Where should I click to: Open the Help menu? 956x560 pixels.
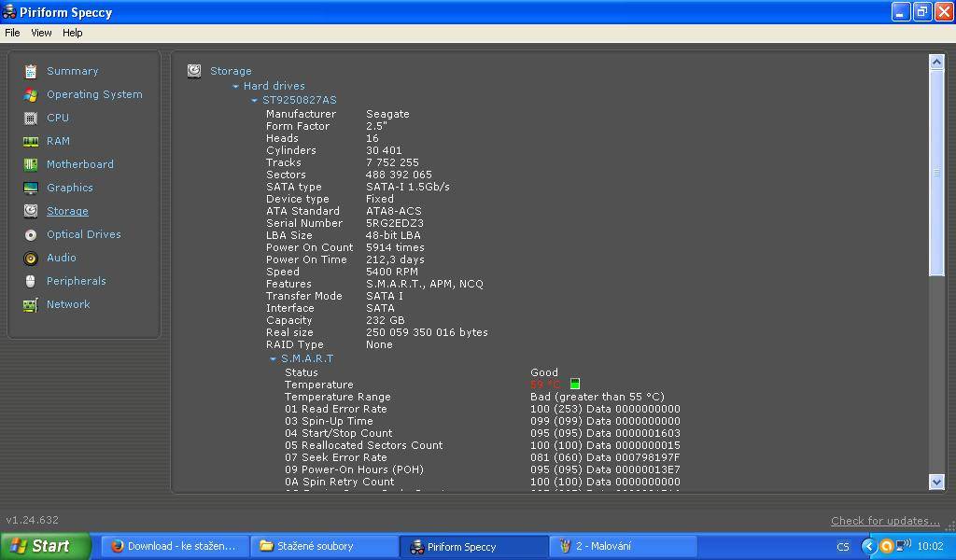[x=73, y=33]
